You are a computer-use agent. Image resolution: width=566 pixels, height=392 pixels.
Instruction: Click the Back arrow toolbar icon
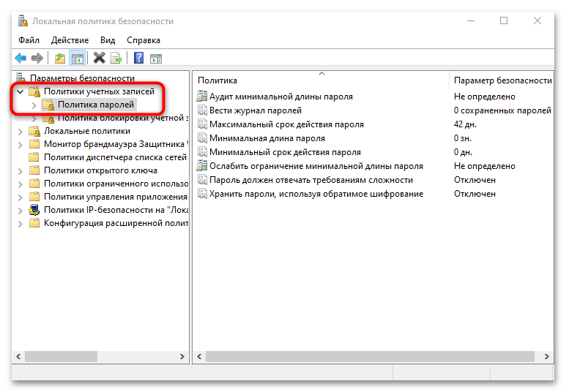click(21, 58)
